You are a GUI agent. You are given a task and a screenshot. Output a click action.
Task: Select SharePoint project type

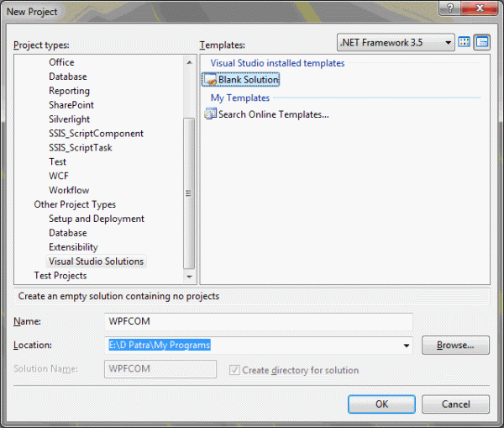tap(71, 105)
